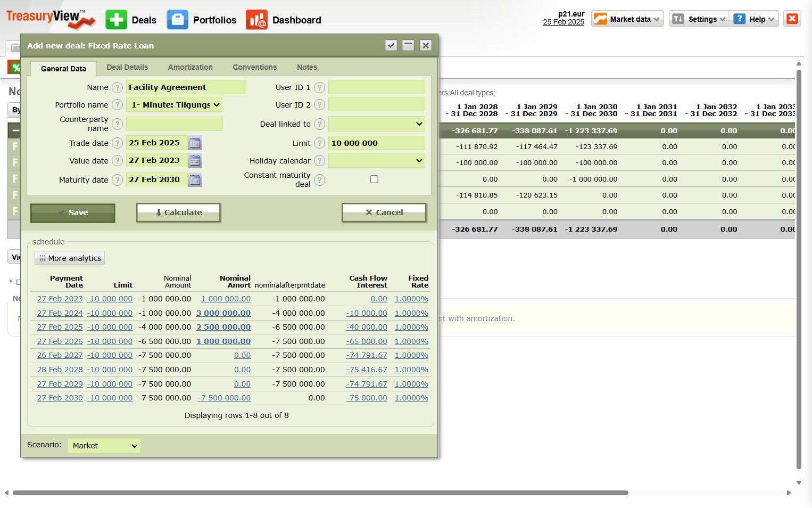Show help for Portfolio name field
The image size is (812, 508).
(x=118, y=105)
